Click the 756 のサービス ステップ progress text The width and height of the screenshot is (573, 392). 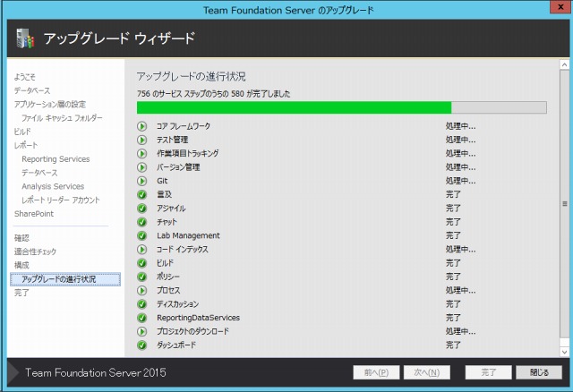(214, 94)
